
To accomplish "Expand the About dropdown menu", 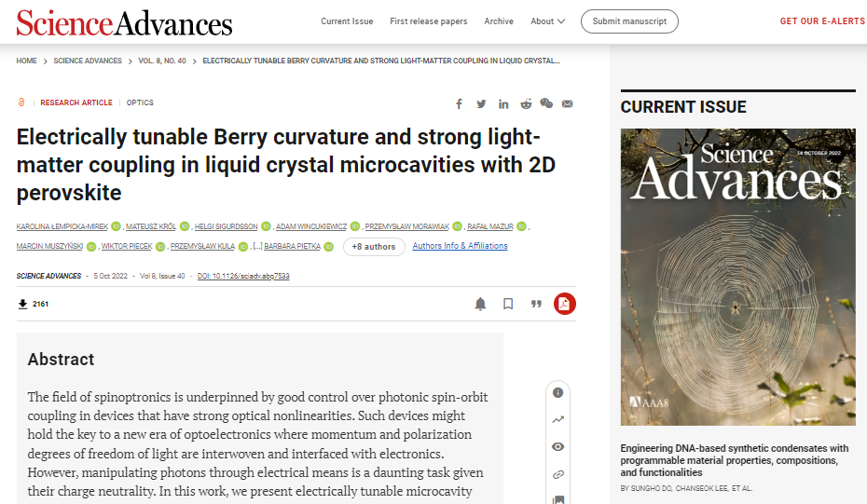I will tap(547, 21).
